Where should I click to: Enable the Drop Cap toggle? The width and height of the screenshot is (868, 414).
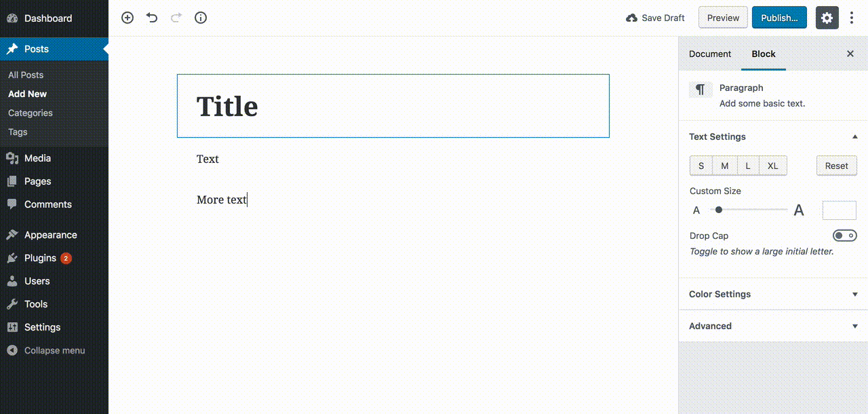point(844,236)
